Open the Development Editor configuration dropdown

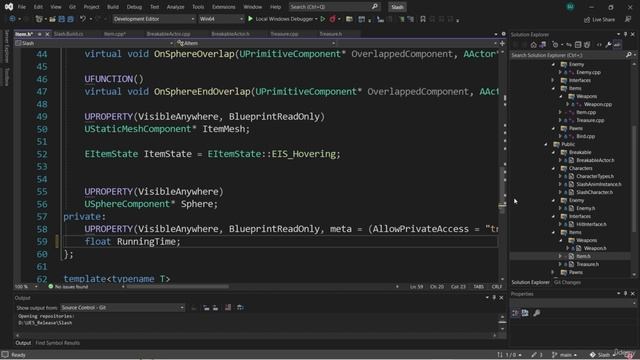154,19
